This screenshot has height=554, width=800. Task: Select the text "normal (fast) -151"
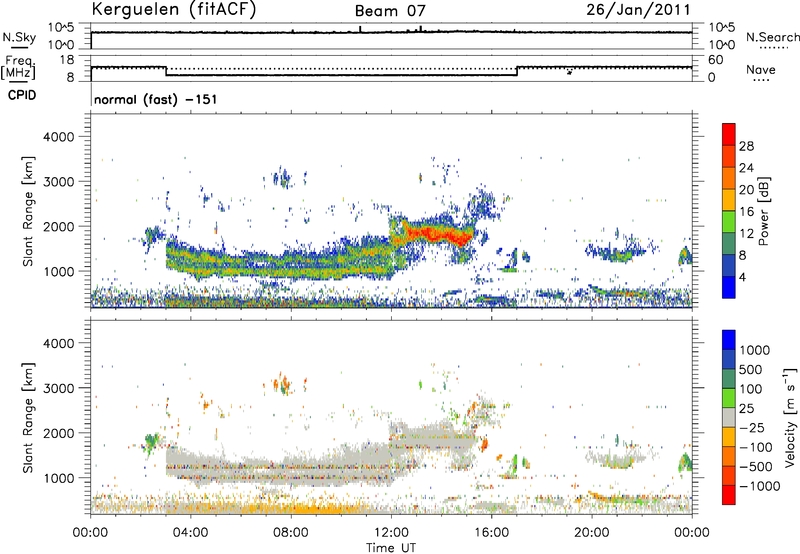[156, 99]
